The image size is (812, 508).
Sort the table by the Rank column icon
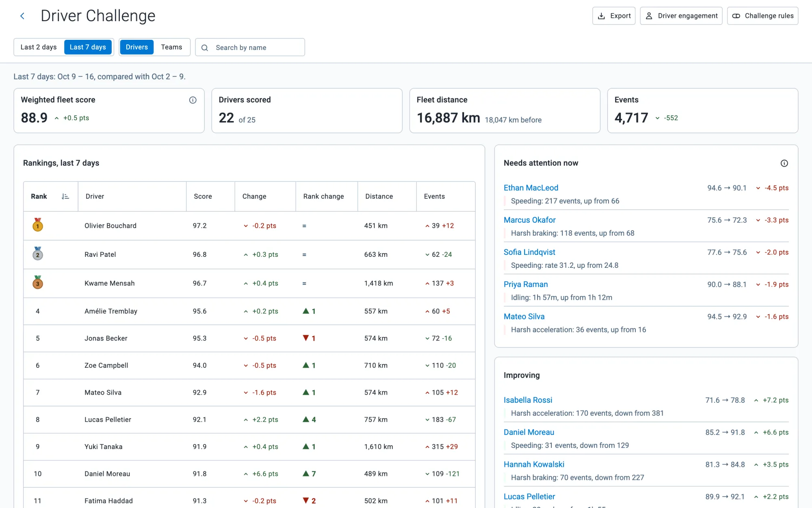click(x=65, y=196)
